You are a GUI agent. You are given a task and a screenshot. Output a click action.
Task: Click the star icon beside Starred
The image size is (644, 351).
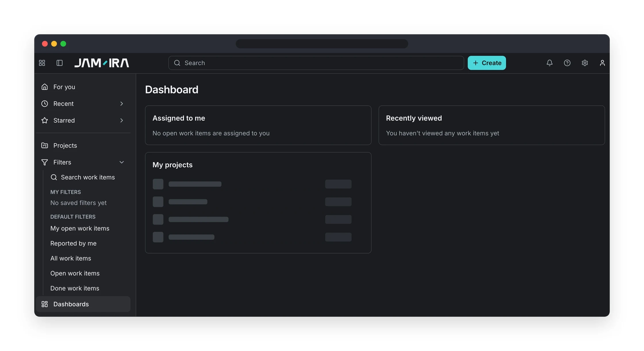(45, 120)
